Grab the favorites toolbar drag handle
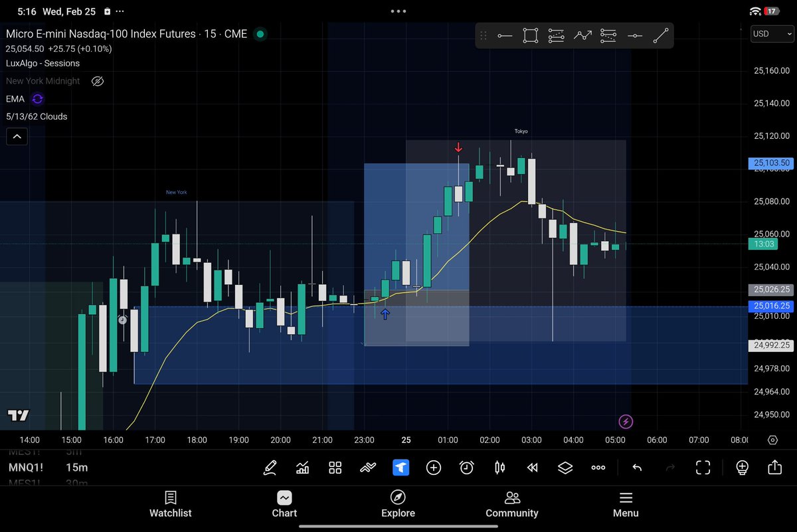The height and width of the screenshot is (532, 797). click(484, 36)
